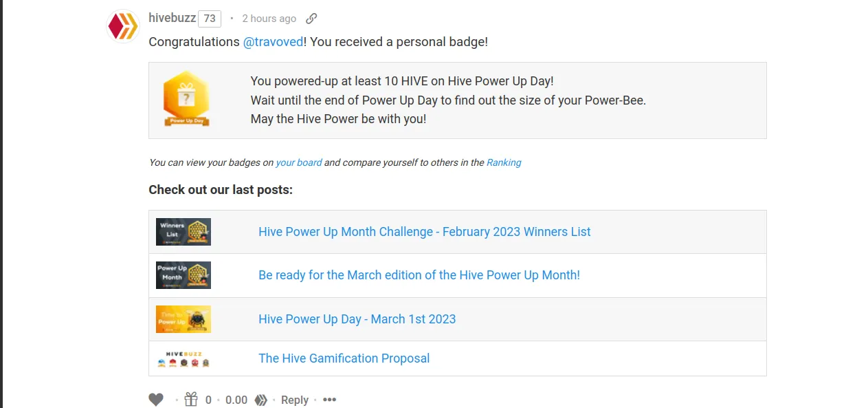
Task: Open Hive Power Up Day March 1st post
Action: click(x=357, y=319)
